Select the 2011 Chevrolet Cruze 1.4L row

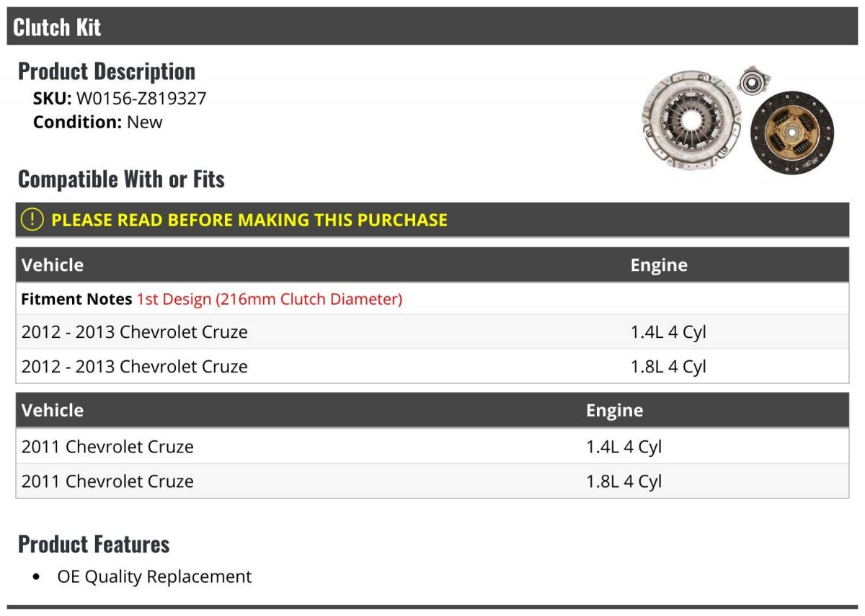[108, 447]
